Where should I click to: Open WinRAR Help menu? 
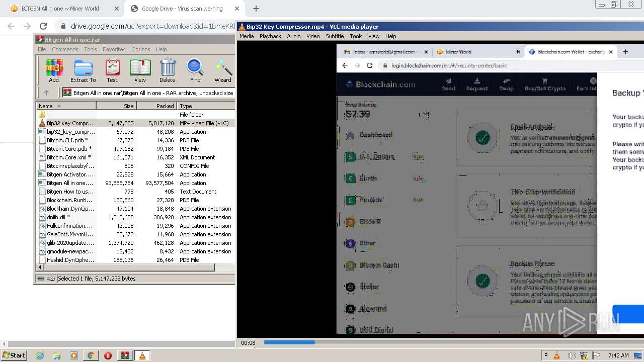pyautogui.click(x=161, y=49)
